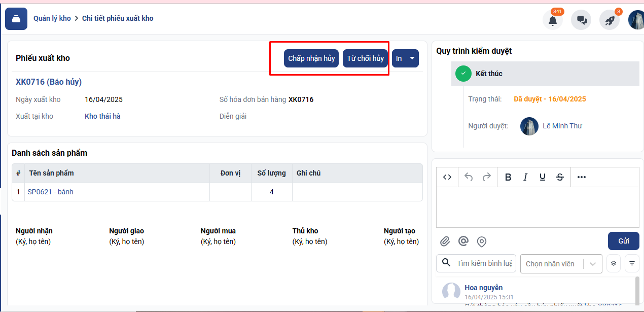Open the notifications bell icon
644x312 pixels.
pyautogui.click(x=552, y=20)
